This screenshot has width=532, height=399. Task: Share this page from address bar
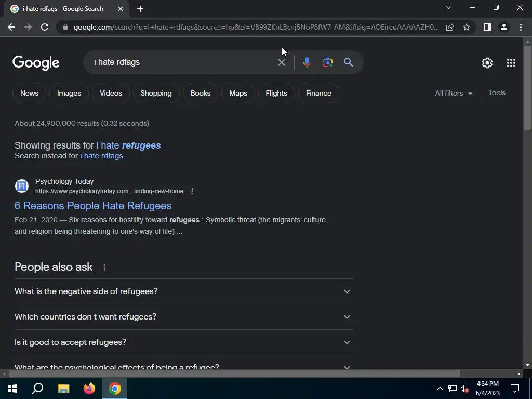(450, 27)
